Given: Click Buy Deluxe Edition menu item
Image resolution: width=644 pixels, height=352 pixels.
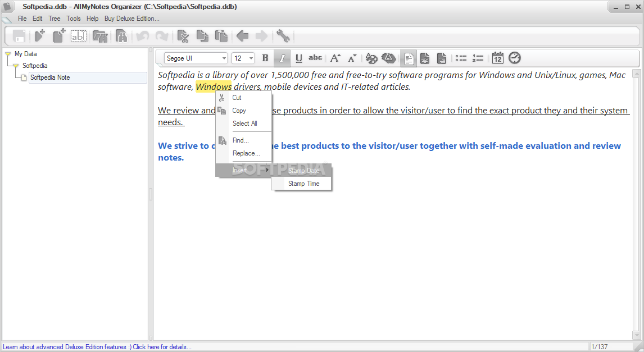Looking at the screenshot, I should click(x=132, y=19).
